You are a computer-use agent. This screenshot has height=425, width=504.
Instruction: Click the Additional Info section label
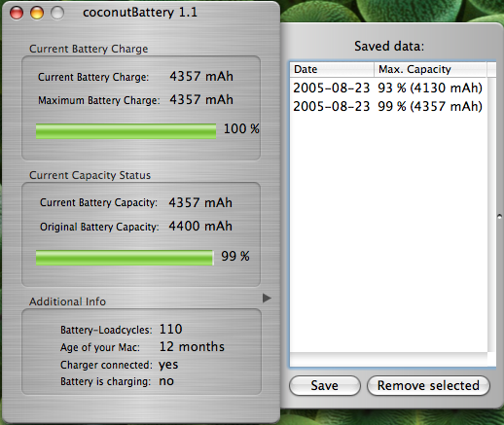coord(67,301)
